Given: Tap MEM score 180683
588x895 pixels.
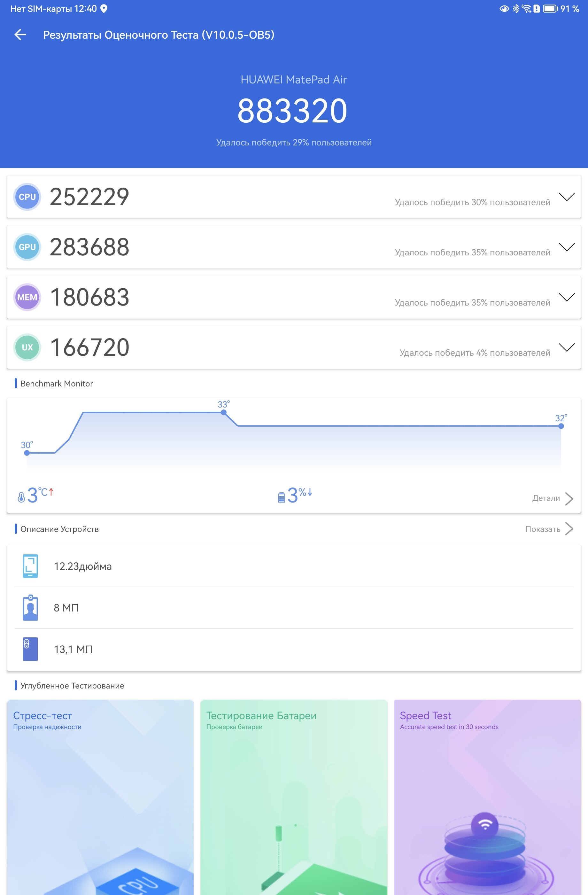Looking at the screenshot, I should pos(89,297).
